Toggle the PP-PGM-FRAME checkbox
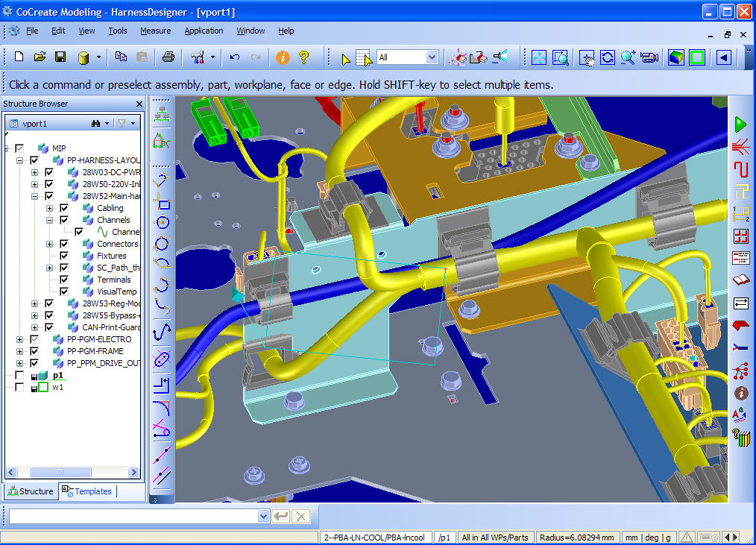The width and height of the screenshot is (756, 545). click(x=34, y=351)
